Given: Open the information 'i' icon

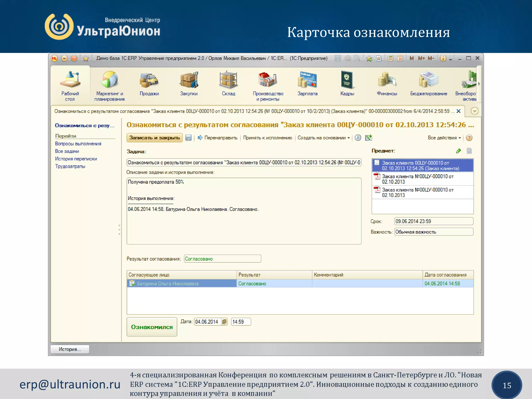Looking at the screenshot, I should click(x=443, y=58).
